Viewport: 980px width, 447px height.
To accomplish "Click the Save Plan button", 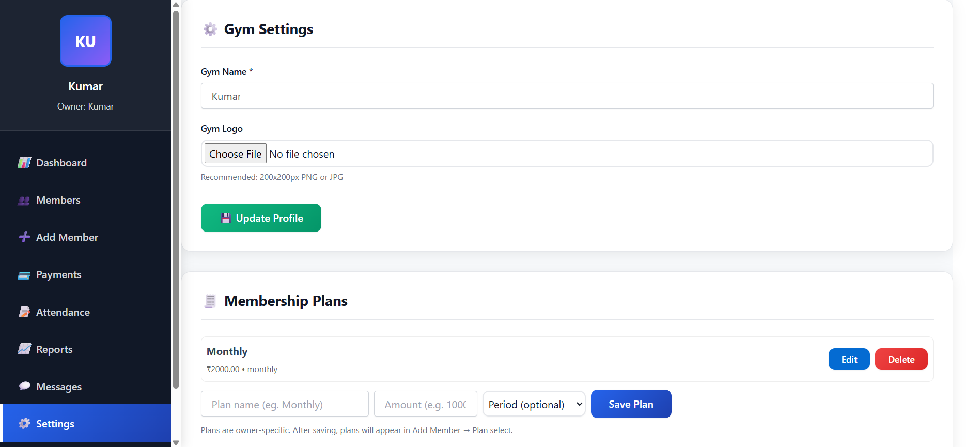I will pos(631,404).
